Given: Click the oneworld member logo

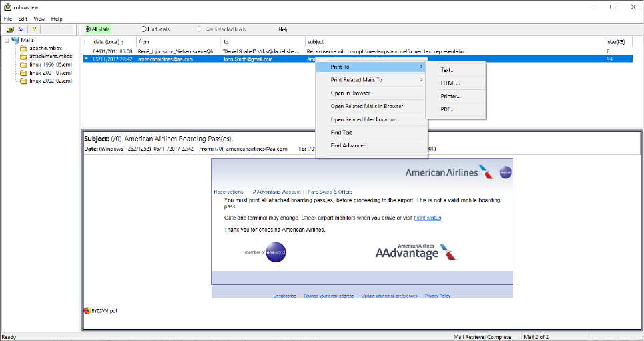Looking at the screenshot, I should tap(266, 252).
